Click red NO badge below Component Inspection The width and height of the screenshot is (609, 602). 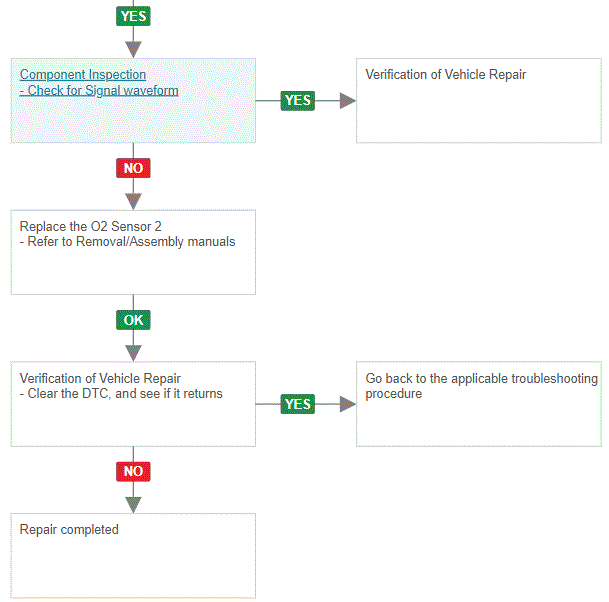[x=133, y=168]
